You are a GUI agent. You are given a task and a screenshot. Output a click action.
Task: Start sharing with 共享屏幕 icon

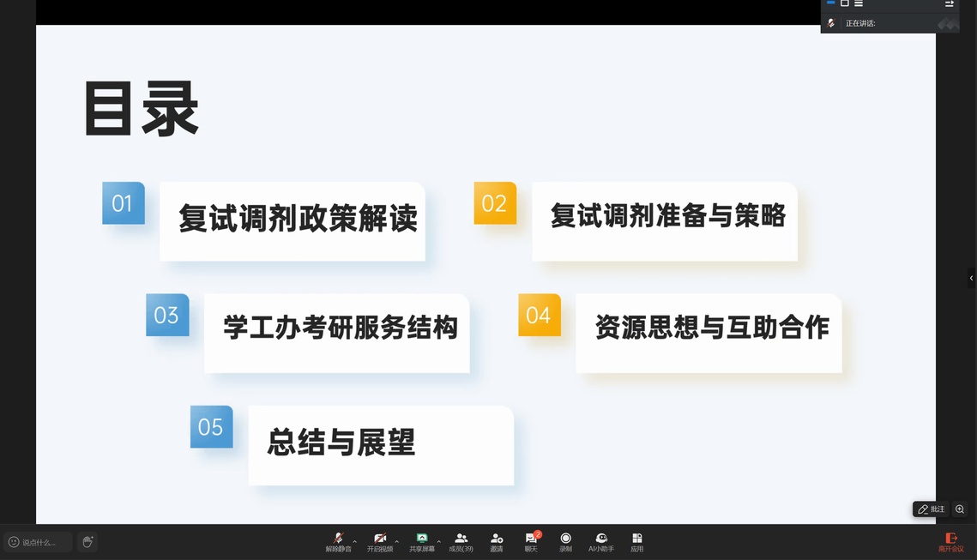[422, 542]
